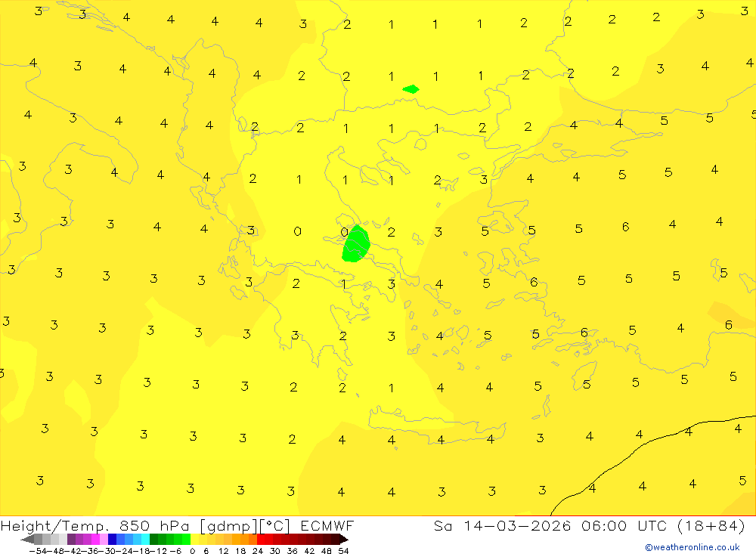Click the pale pink legend swatch
The width and height of the screenshot is (756, 554).
[104, 539]
